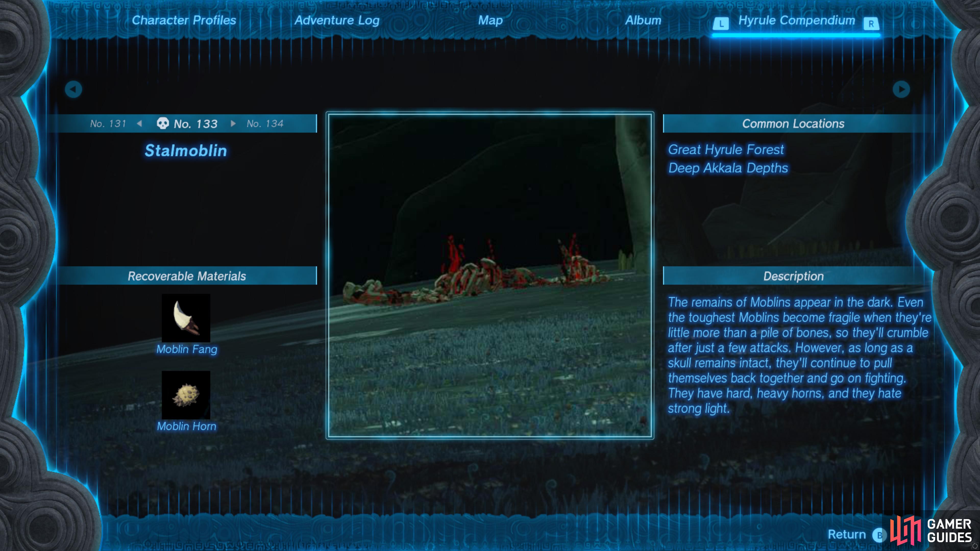Select the Deep Akkala Depths location
Screen dimensions: 980x551
tap(728, 168)
